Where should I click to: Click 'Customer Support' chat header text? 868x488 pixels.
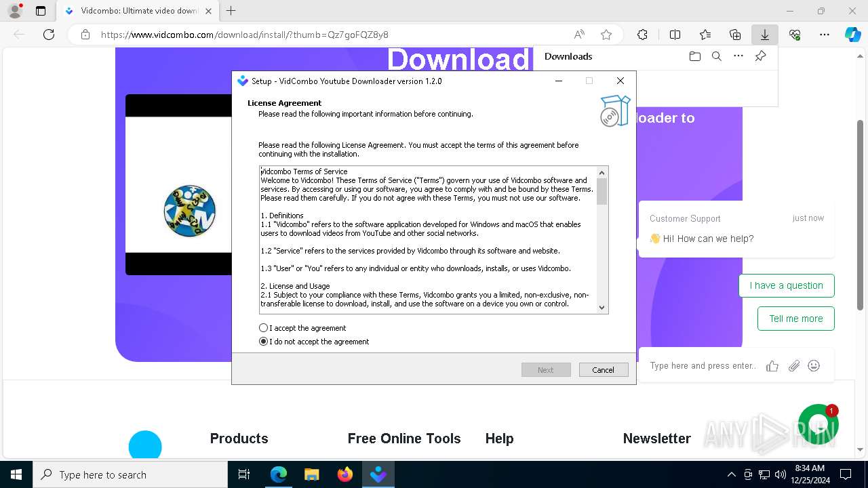coord(685,218)
